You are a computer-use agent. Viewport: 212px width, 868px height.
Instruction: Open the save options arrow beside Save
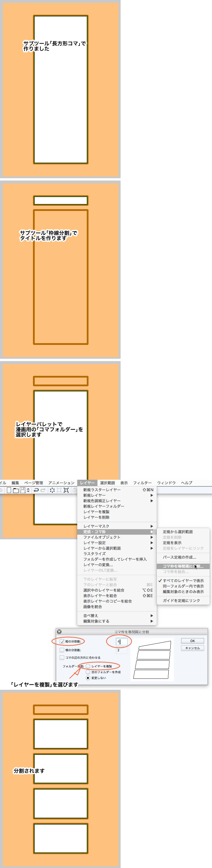(28, 490)
